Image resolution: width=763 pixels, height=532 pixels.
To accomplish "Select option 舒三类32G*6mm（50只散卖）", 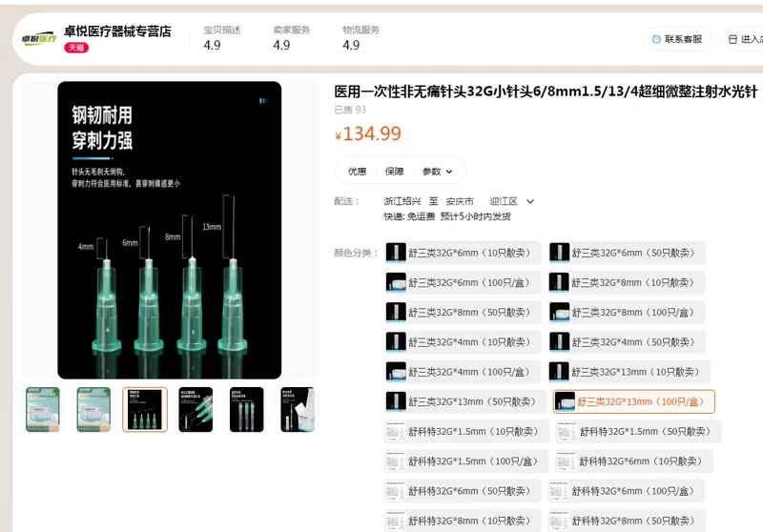I will point(627,253).
